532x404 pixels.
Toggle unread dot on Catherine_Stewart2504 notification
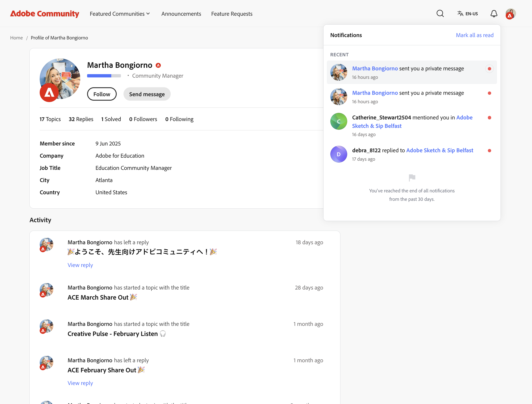click(490, 118)
